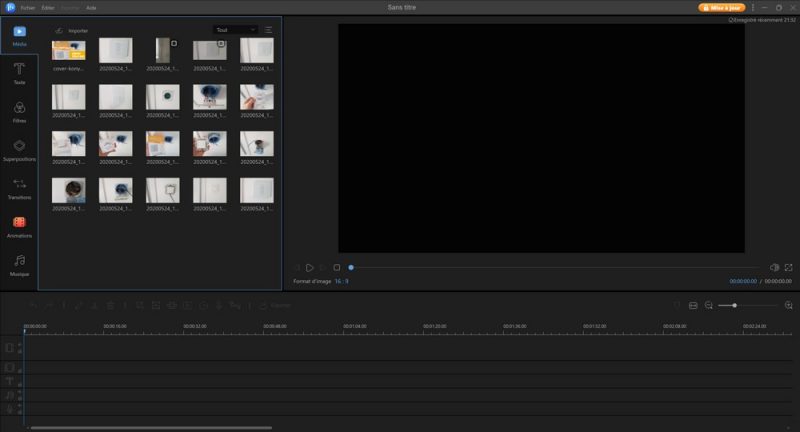Click the fullscreen preview icon
Image resolution: width=800 pixels, height=432 pixels.
click(x=789, y=267)
